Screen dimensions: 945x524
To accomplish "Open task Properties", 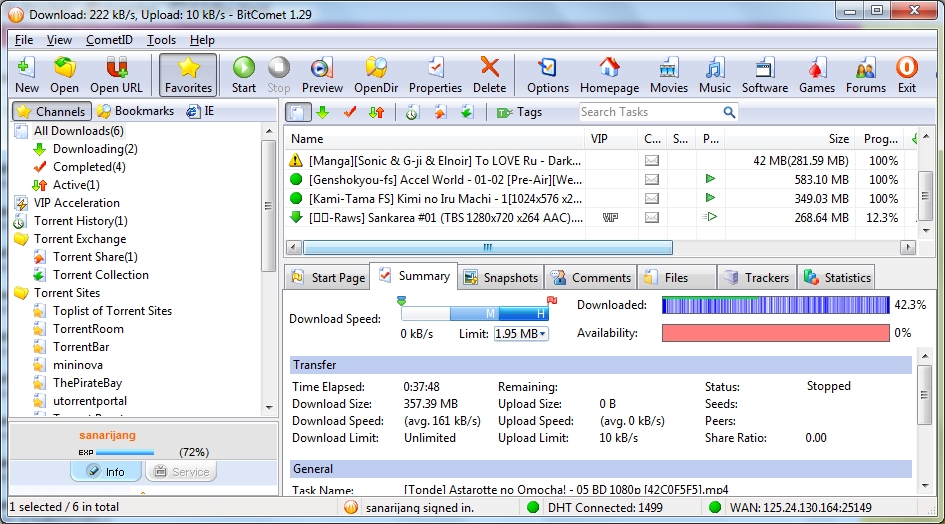I will point(435,75).
